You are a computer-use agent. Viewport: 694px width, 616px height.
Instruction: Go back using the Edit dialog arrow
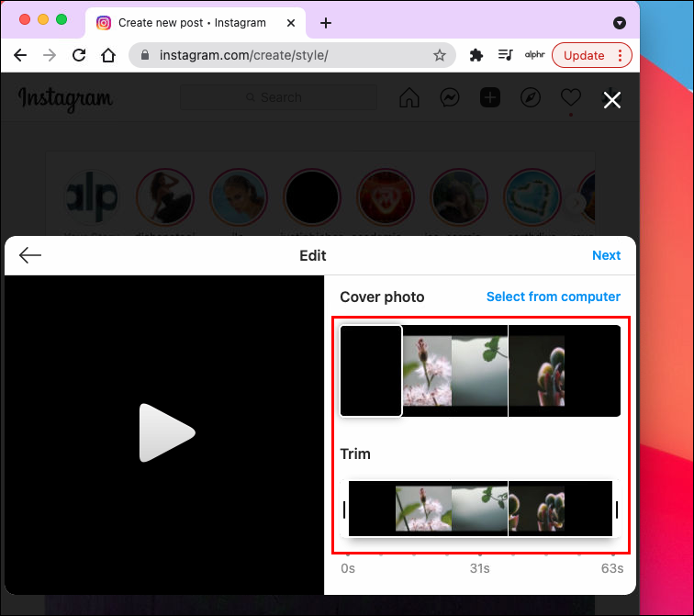[30, 255]
